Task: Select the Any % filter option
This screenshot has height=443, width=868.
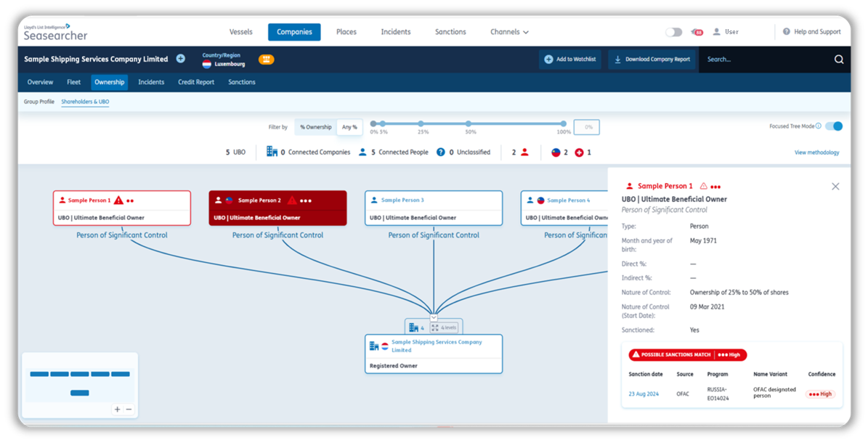Action: pos(349,127)
